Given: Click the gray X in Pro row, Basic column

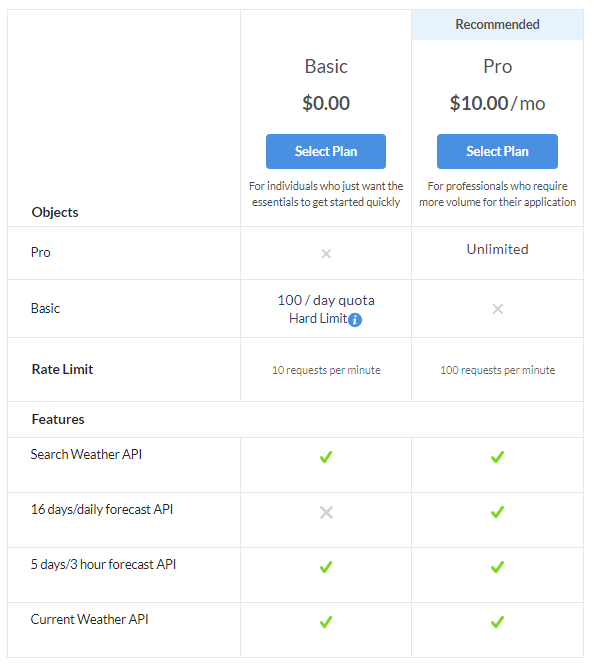Looking at the screenshot, I should [326, 254].
